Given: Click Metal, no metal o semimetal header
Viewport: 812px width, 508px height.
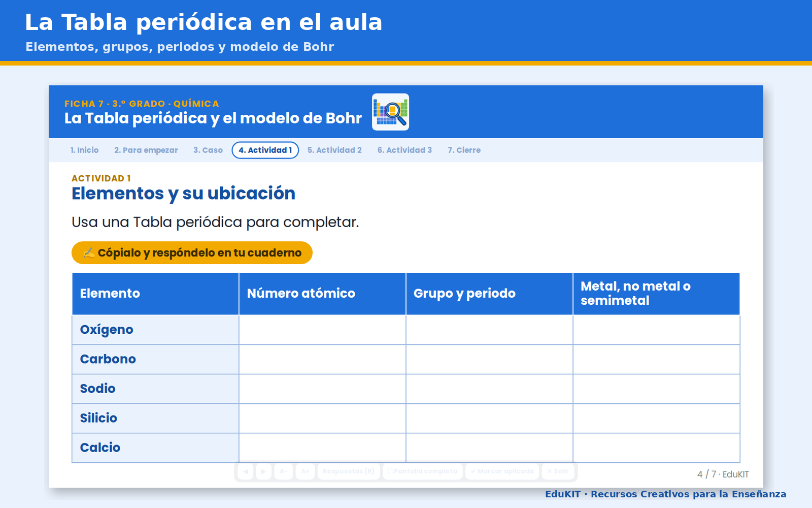Looking at the screenshot, I should click(x=656, y=294).
